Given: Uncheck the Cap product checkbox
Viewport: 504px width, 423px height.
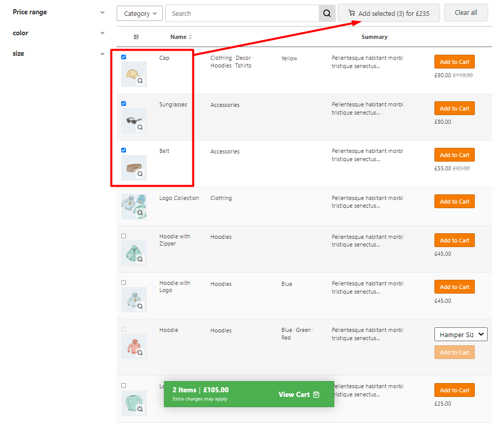Looking at the screenshot, I should [124, 57].
